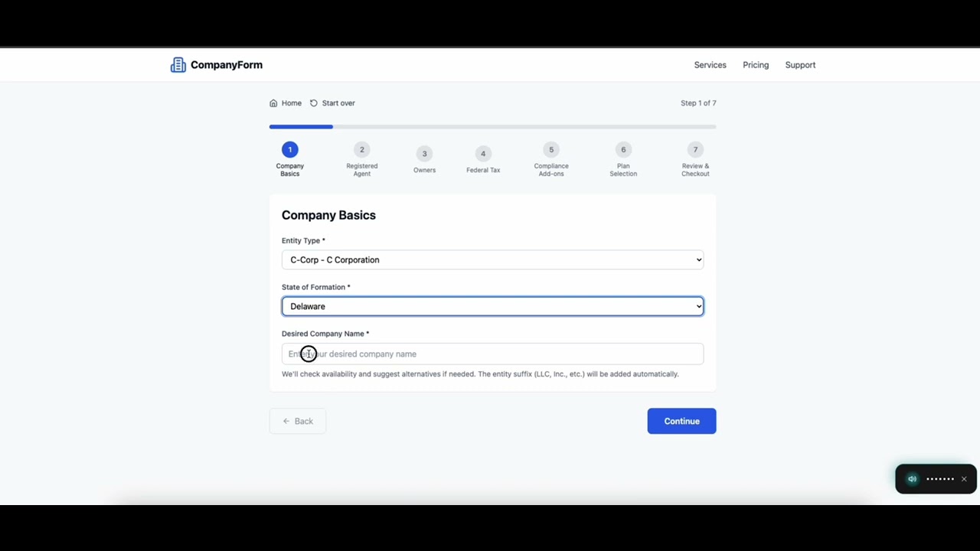The image size is (980, 551).
Task: Go to step 3 Owners
Action: (424, 154)
